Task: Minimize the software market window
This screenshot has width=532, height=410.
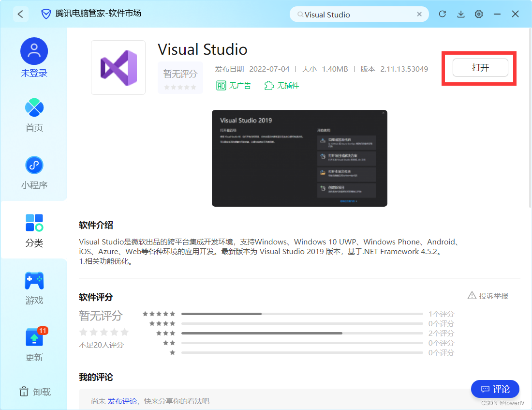Action: click(497, 14)
